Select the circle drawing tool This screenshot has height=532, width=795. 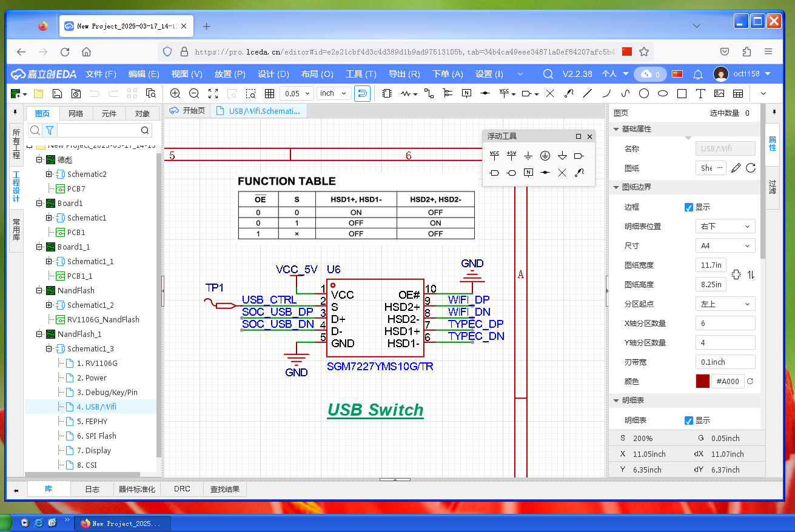[644, 93]
